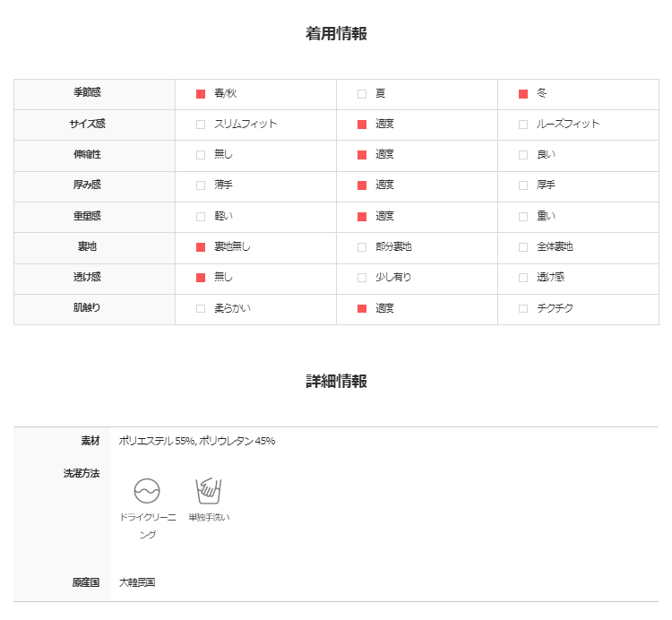Viewport: 672px width, 620px height.
Task: Click the 詳細情報 section heading
Action: click(x=336, y=381)
